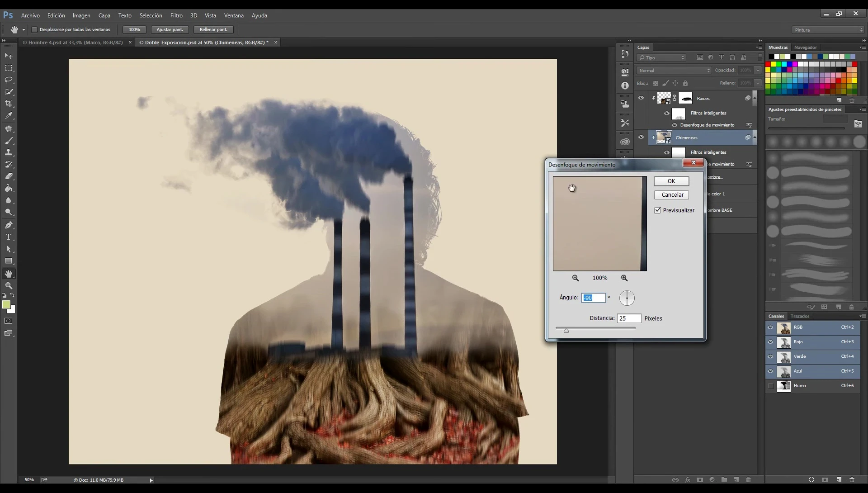
Task: Zoom out the blur preview
Action: pos(576,278)
